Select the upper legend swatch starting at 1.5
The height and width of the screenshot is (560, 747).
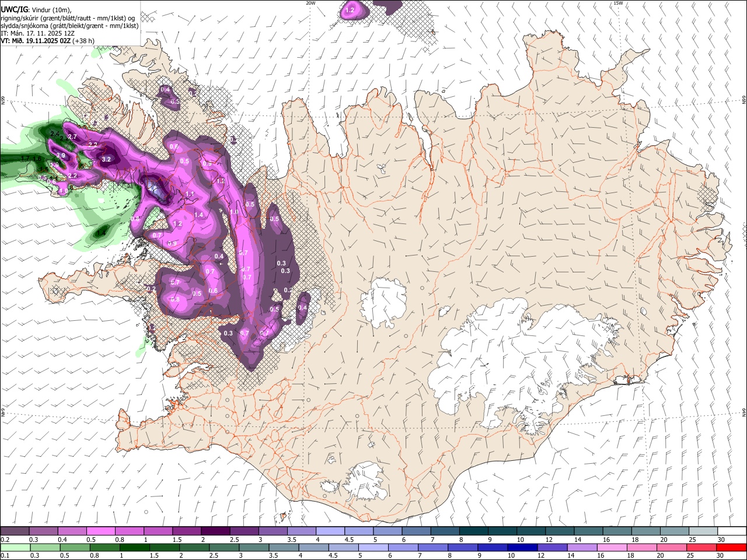click(x=186, y=531)
